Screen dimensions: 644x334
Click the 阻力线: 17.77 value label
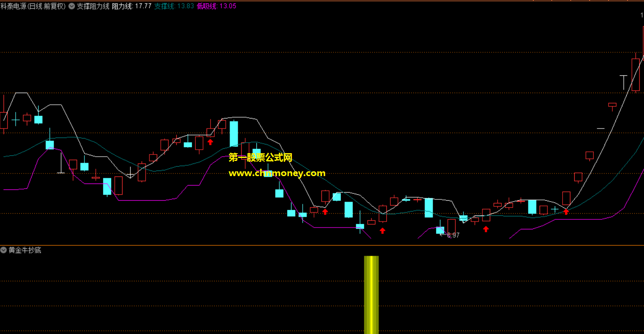(132, 6)
